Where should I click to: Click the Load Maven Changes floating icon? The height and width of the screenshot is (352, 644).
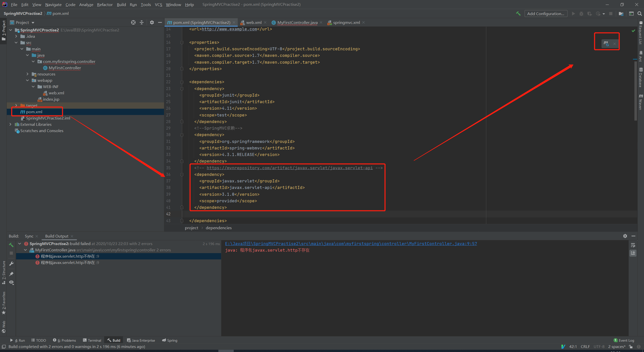(606, 44)
